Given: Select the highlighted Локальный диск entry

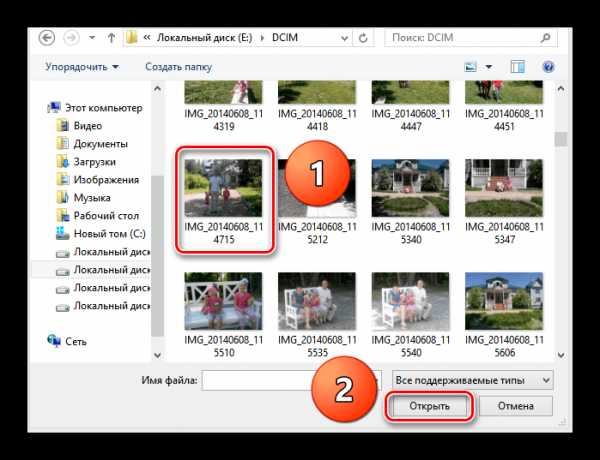Looking at the screenshot, I should click(92, 270).
